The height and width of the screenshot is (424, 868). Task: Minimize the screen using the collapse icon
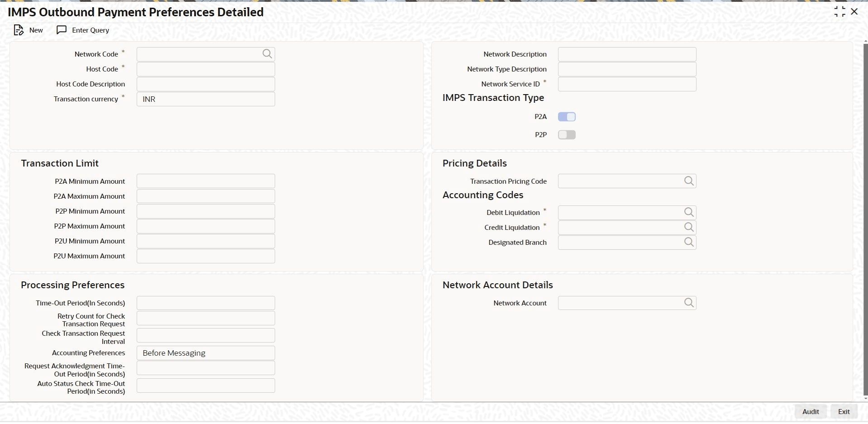839,12
